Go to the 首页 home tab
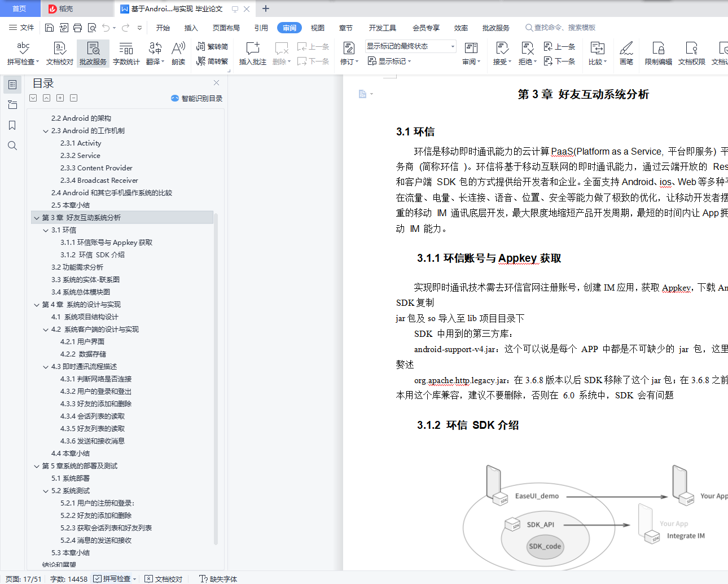 (20, 8)
